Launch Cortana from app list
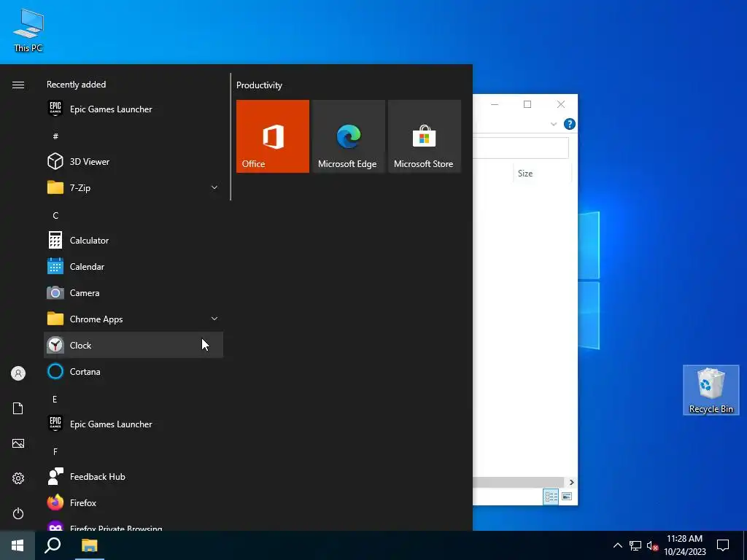Viewport: 747px width, 560px height. click(133, 371)
